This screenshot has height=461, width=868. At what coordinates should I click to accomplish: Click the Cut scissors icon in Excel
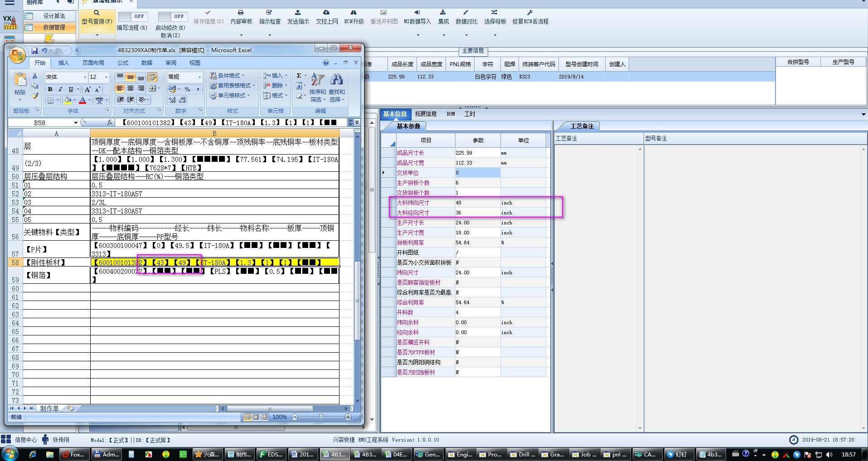(35, 76)
